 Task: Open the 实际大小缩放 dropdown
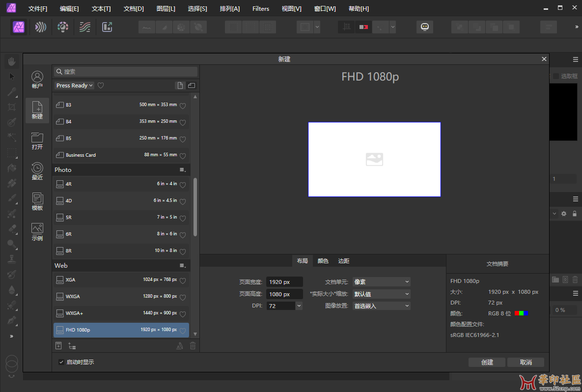381,294
